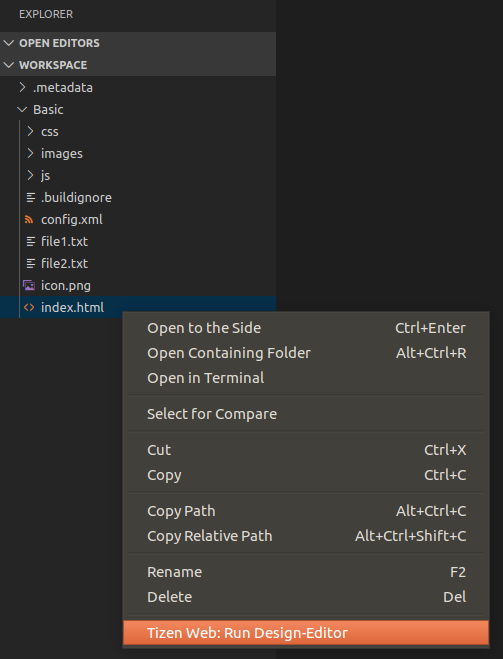
Task: Select index.html file name
Action: click(x=72, y=307)
